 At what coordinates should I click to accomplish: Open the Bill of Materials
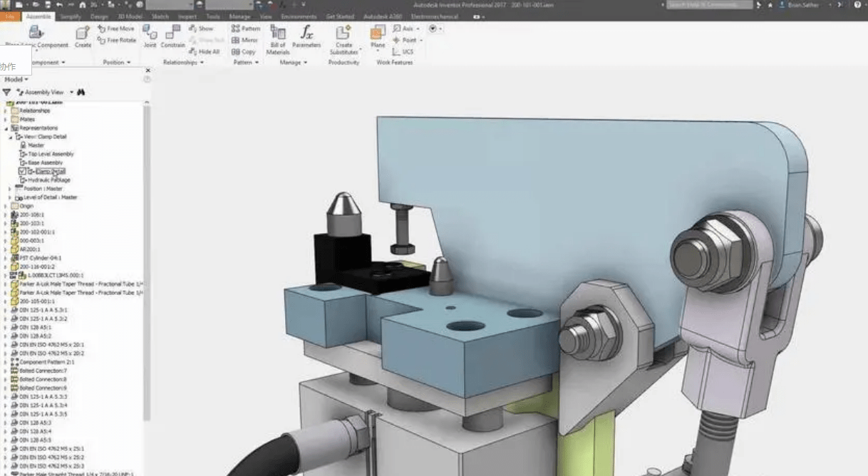[x=278, y=33]
